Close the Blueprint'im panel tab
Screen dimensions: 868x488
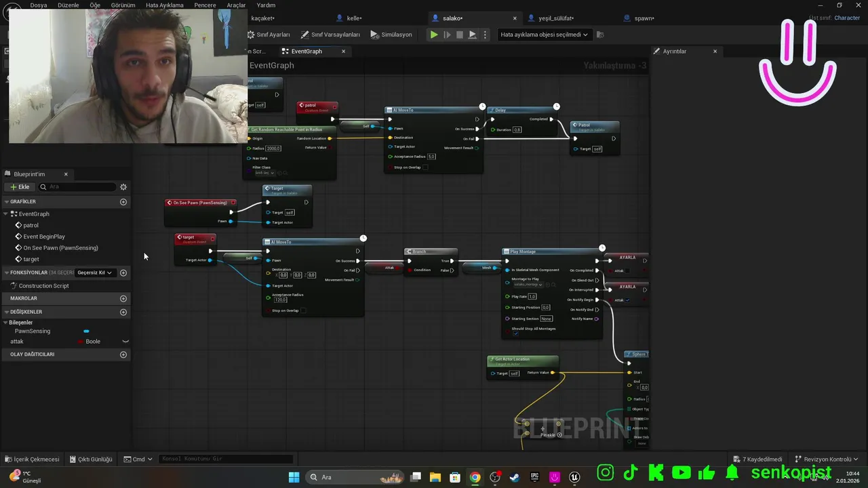coord(66,174)
